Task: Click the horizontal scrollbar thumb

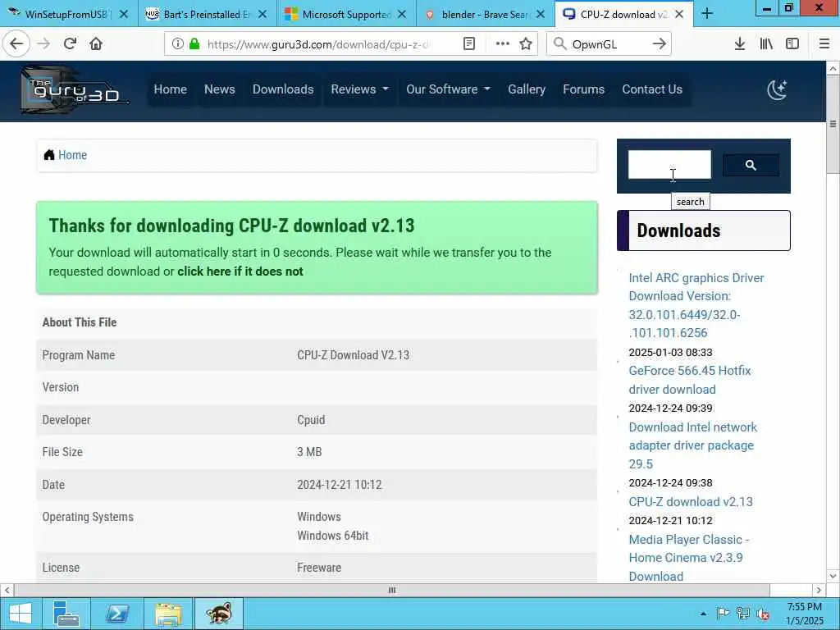Action: (x=392, y=590)
